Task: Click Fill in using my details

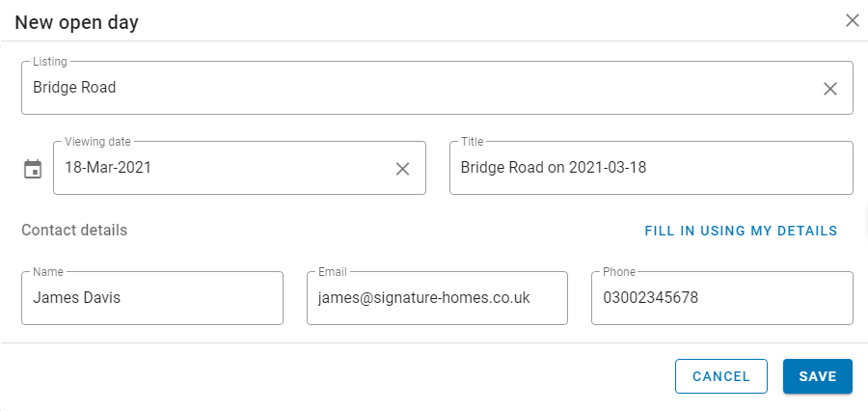Action: [741, 231]
